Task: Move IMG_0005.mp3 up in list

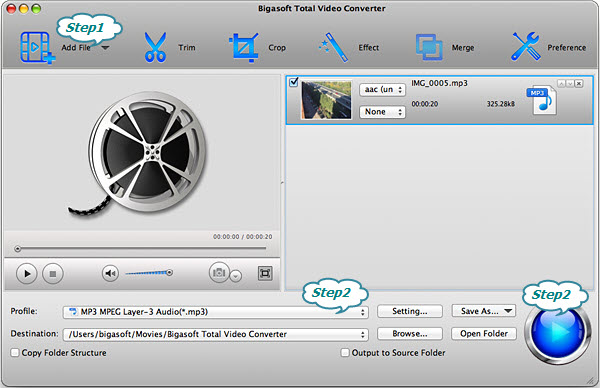Action: (x=561, y=83)
